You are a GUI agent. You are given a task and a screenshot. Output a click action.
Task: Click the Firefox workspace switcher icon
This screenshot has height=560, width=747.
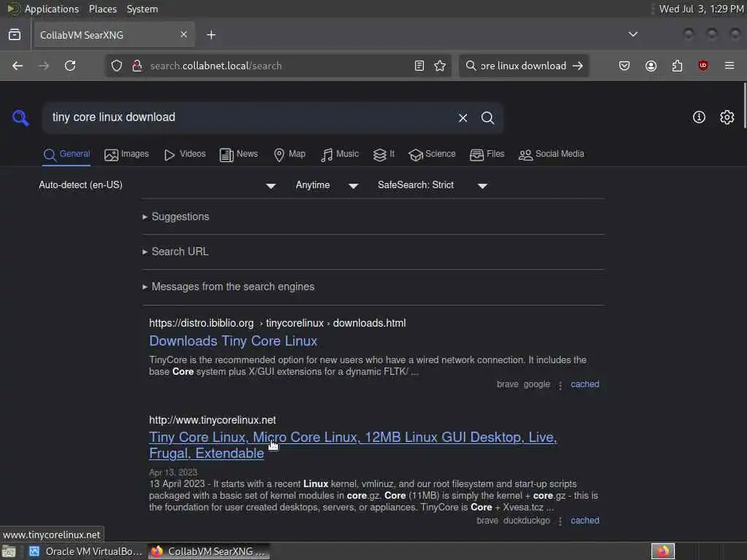point(662,551)
